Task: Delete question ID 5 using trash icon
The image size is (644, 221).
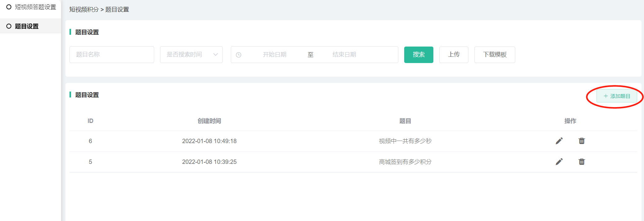Action: click(582, 162)
